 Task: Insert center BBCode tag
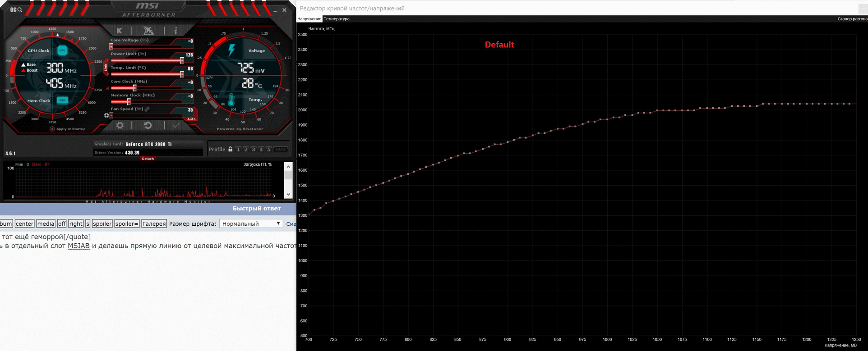[x=24, y=223]
